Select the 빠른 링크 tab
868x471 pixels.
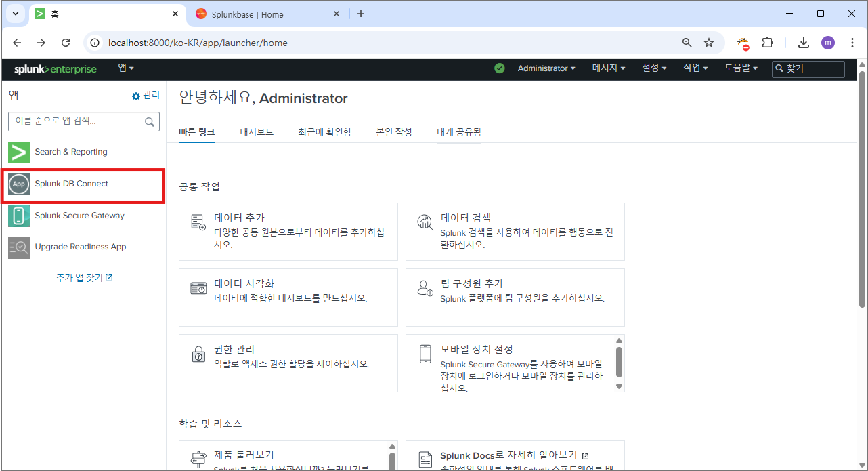tap(197, 132)
